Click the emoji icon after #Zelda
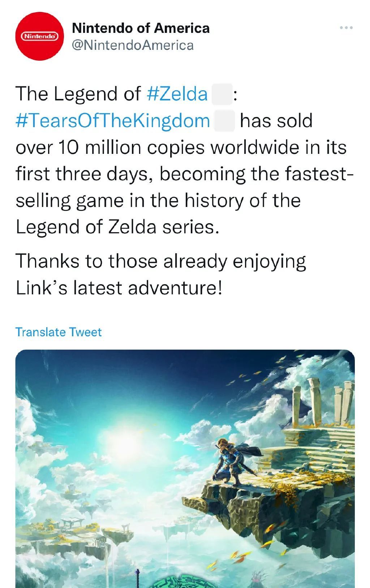The width and height of the screenshot is (370, 588). pos(222,94)
